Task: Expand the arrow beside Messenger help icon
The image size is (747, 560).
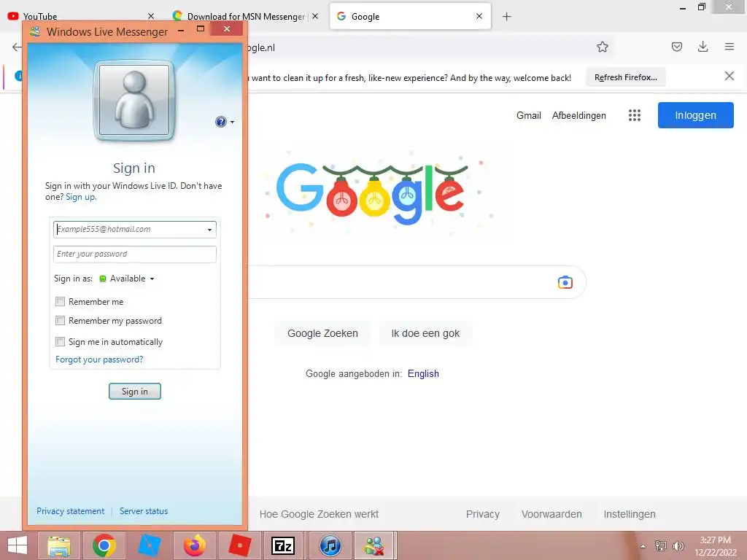Action: click(x=233, y=122)
